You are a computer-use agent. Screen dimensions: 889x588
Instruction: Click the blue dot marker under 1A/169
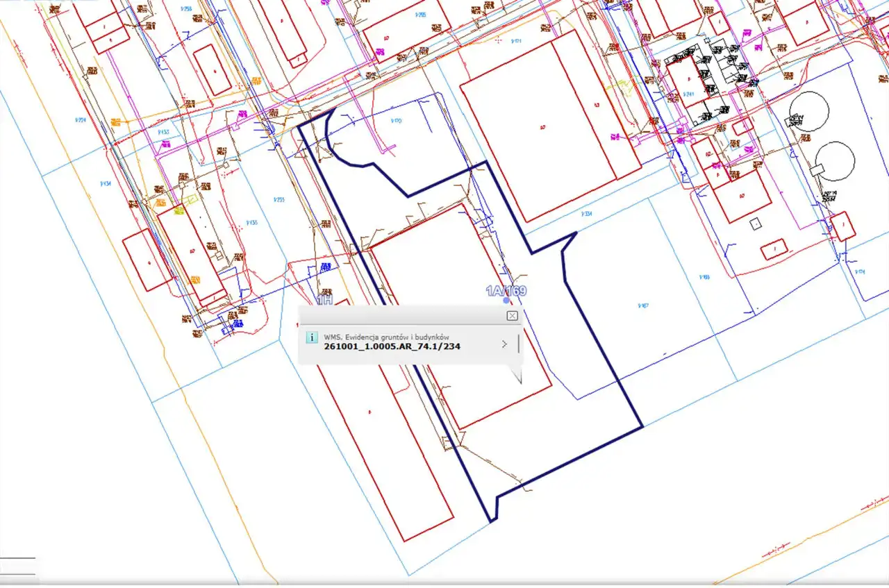pyautogui.click(x=506, y=301)
